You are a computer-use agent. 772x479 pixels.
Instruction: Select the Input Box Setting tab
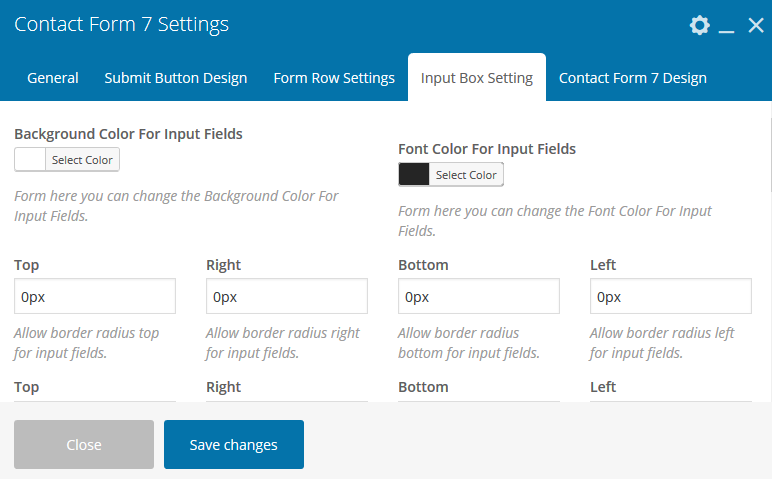click(x=477, y=78)
